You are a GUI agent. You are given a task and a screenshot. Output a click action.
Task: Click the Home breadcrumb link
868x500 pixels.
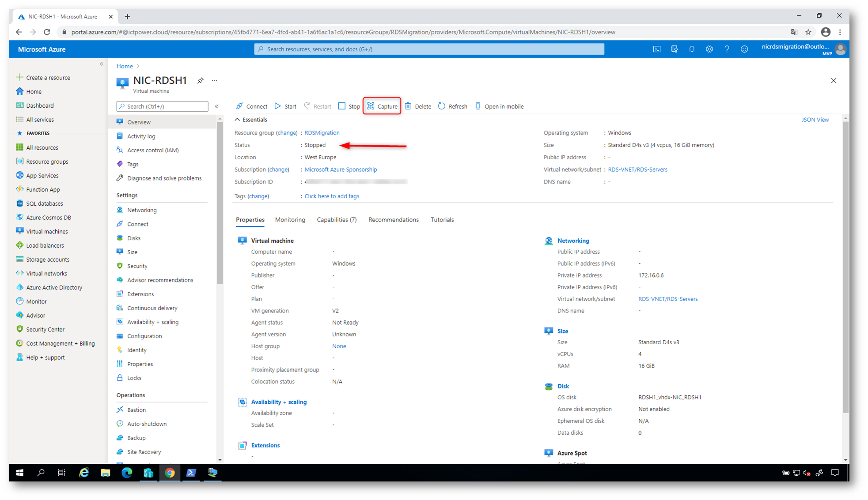point(125,66)
